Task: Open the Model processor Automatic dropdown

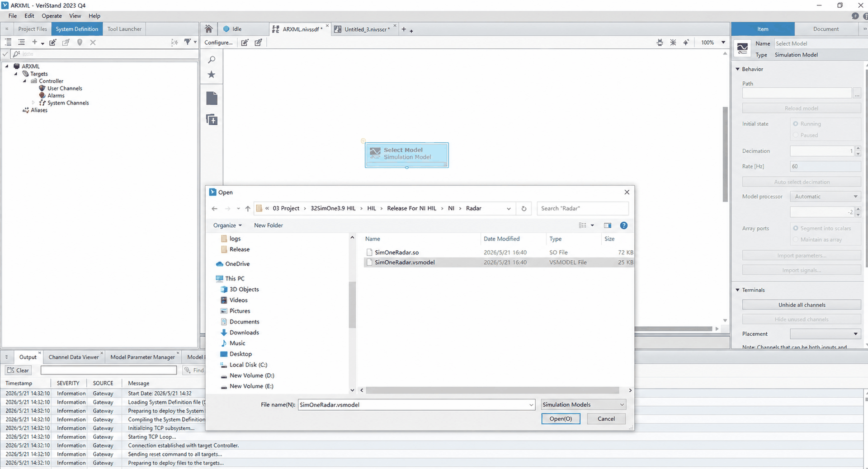Action: pos(826,197)
